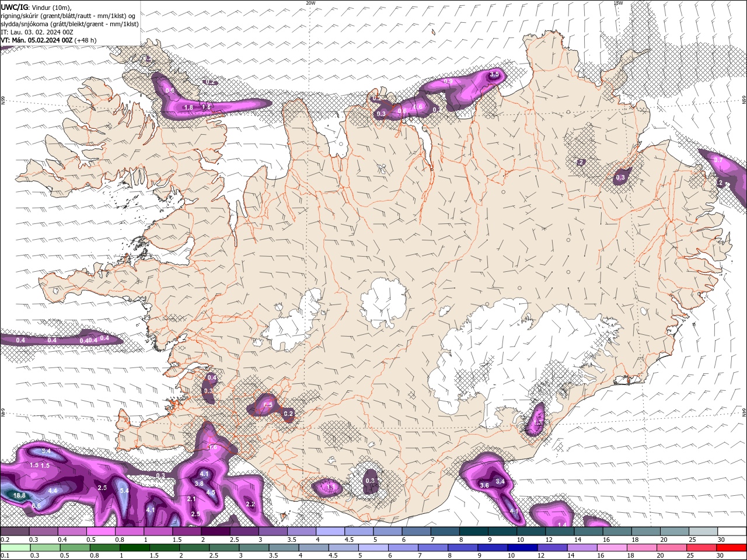This screenshot has height=560, width=747.
Task: Click the "3.4" value off south coast
Action: click(x=500, y=481)
